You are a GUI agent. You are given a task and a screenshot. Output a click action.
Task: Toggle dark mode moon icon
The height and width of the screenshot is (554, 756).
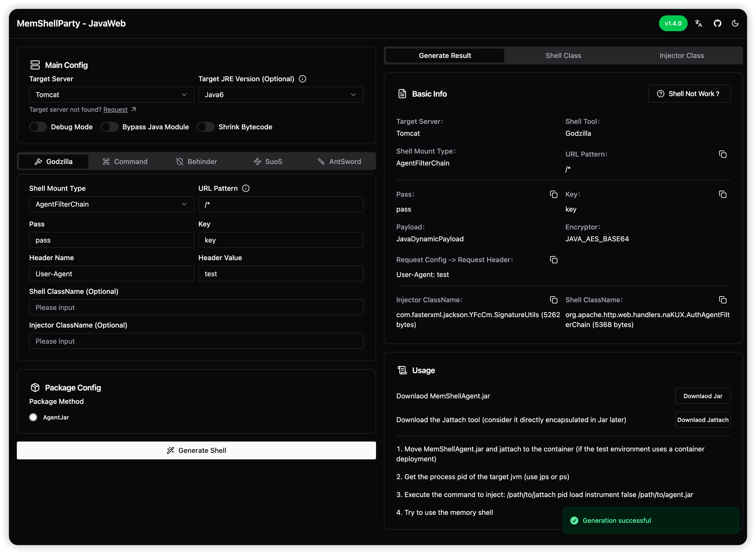click(x=735, y=24)
